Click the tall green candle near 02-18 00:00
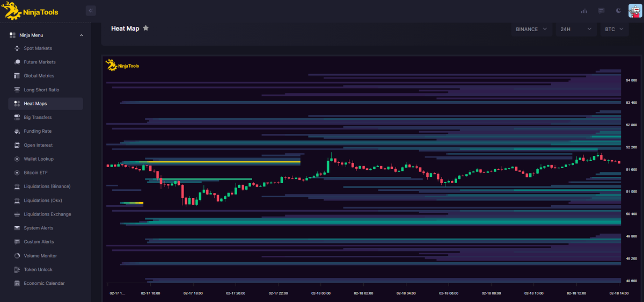644x302 pixels. (x=327, y=166)
